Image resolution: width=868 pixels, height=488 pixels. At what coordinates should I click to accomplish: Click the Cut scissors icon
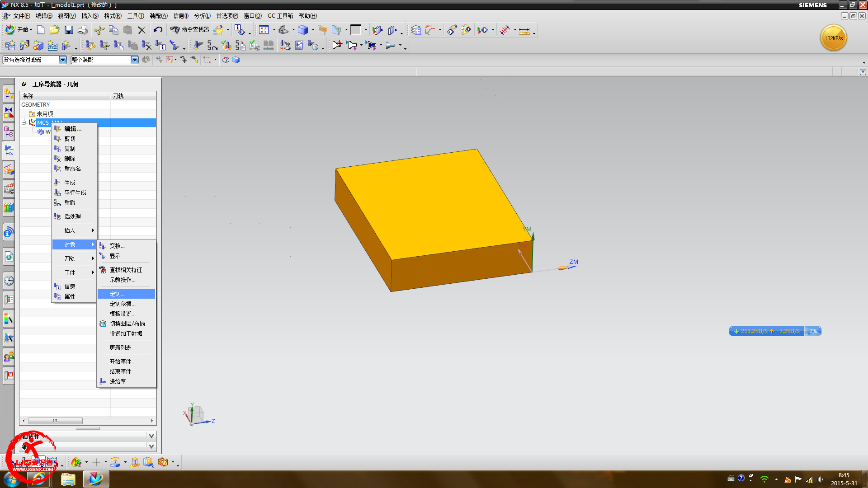tap(99, 30)
